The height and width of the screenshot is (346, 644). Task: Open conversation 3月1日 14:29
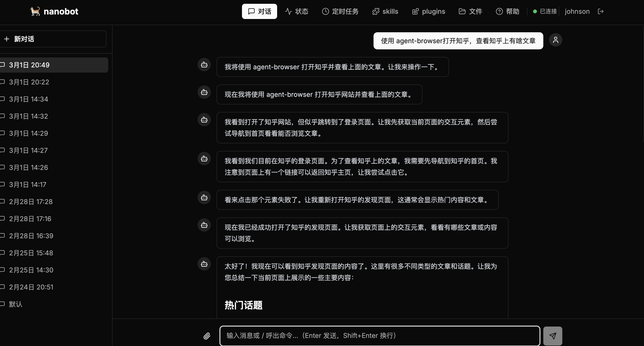(54, 133)
